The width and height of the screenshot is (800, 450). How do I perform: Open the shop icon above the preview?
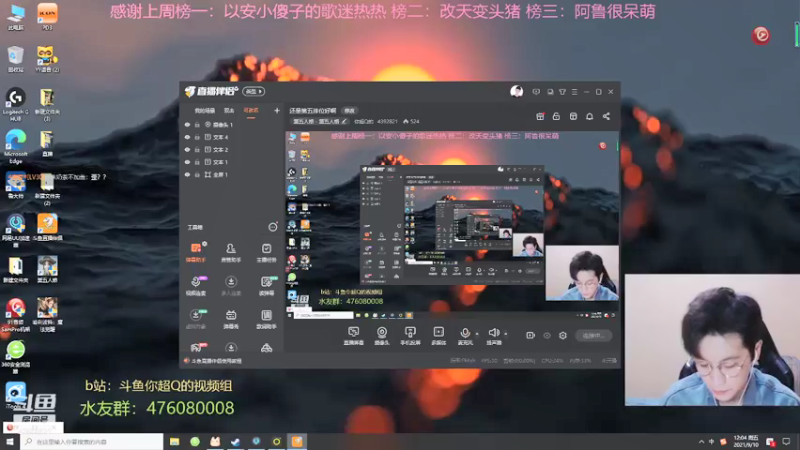[573, 116]
